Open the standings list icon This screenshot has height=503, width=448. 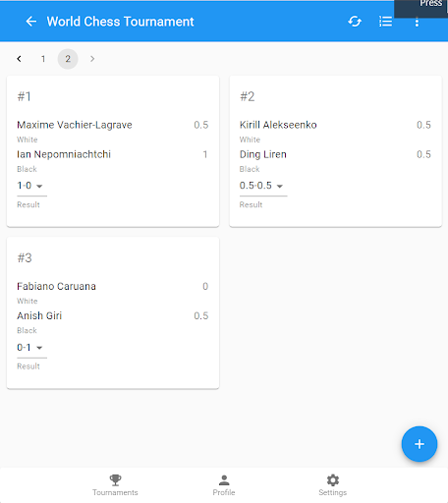(385, 22)
